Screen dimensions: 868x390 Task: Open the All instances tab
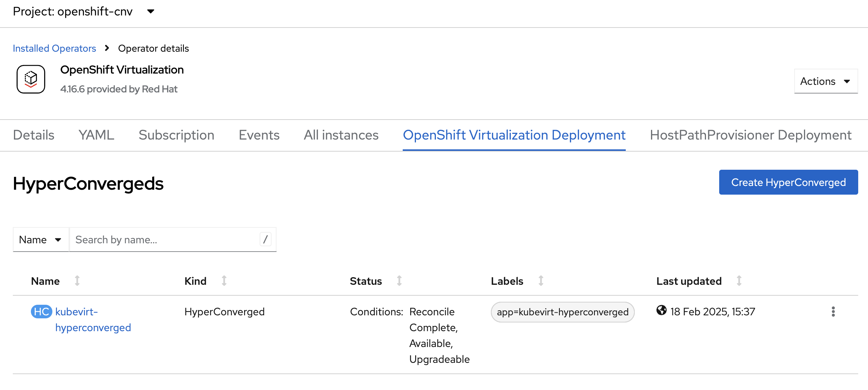(341, 135)
